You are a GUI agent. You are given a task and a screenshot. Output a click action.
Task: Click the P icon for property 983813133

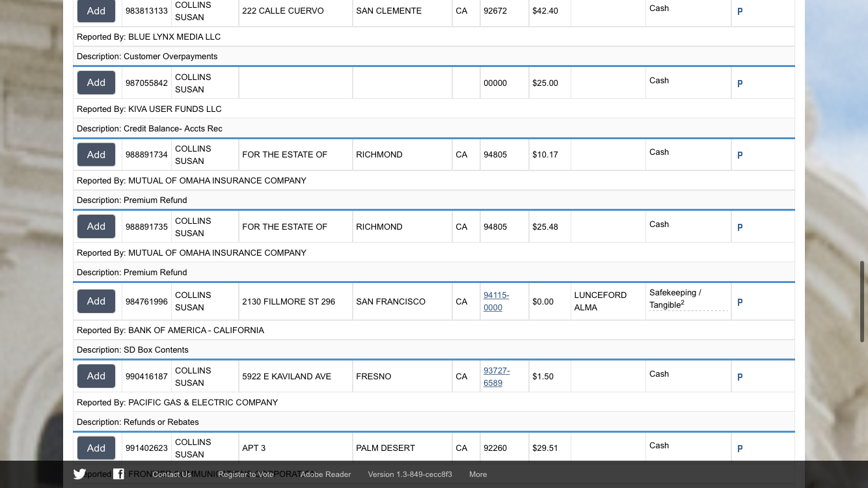point(740,11)
